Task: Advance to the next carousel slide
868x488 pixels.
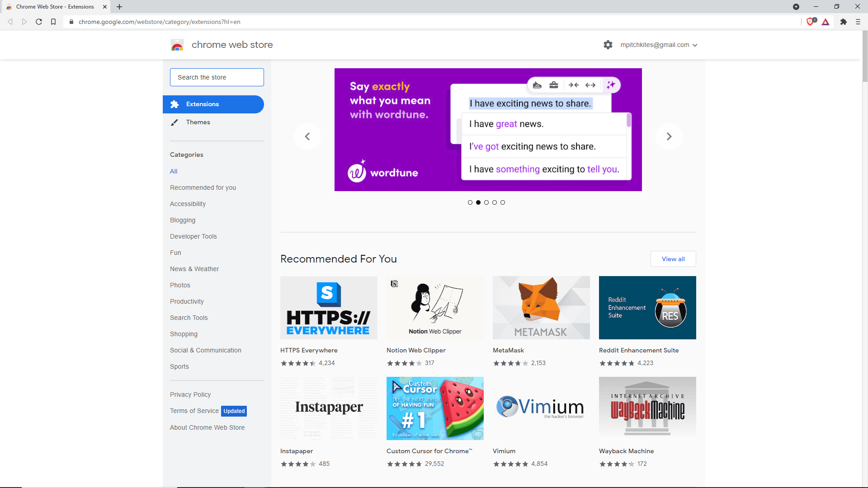Action: [669, 136]
